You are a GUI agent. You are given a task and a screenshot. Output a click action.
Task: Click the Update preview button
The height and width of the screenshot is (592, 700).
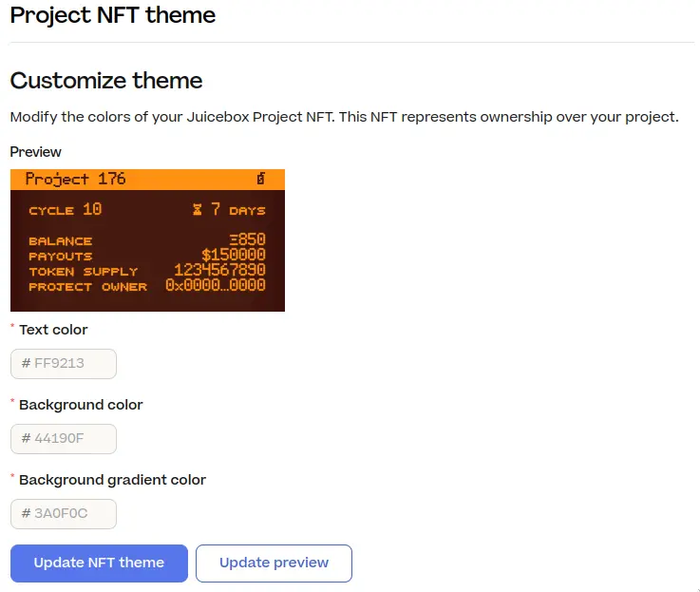[274, 563]
